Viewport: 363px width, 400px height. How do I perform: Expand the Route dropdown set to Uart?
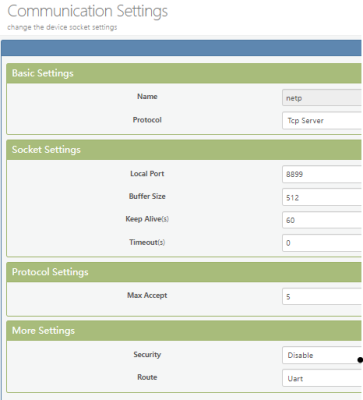[322, 378]
